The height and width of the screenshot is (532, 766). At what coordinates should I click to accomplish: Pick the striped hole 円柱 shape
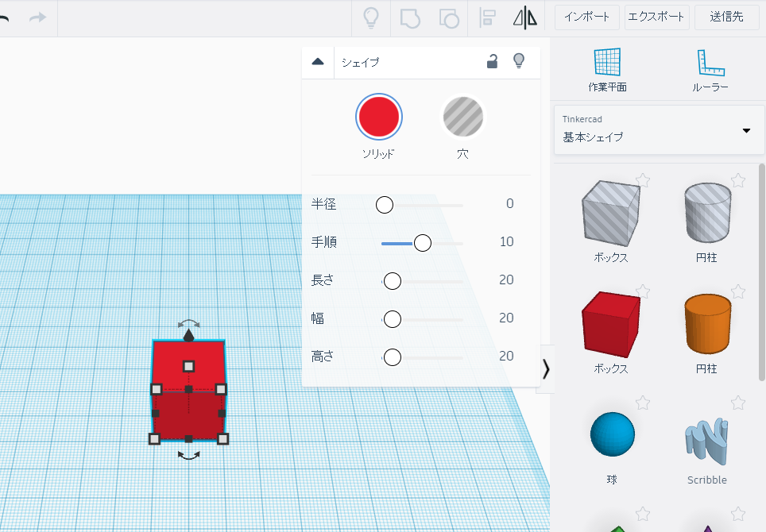coord(707,212)
